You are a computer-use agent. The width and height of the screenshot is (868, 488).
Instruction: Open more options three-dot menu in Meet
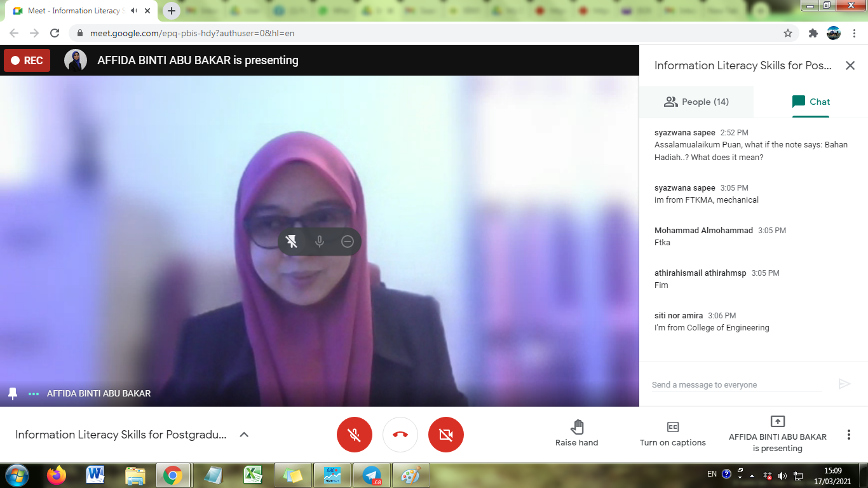pos(848,435)
